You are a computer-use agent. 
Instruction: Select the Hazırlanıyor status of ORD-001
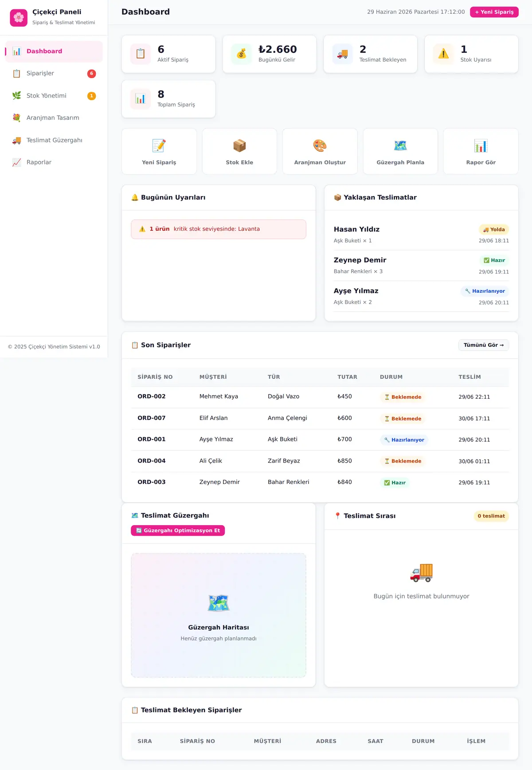(404, 440)
